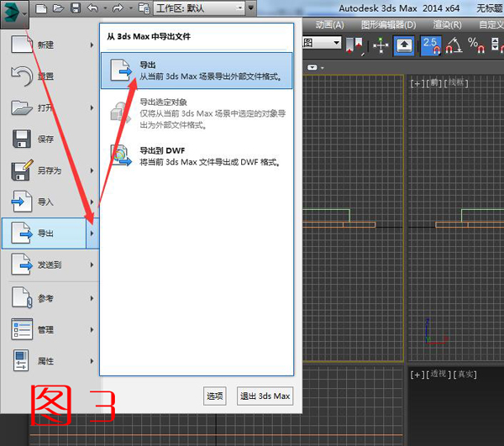Screen dimensions: 504x446
Task: Click the [线框] shading label in viewport
Action: pyautogui.click(x=456, y=83)
